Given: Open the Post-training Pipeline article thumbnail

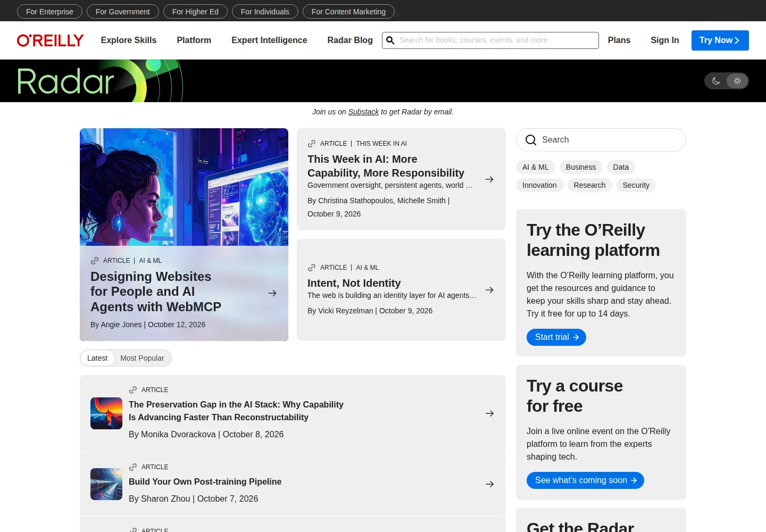Looking at the screenshot, I should tap(106, 484).
